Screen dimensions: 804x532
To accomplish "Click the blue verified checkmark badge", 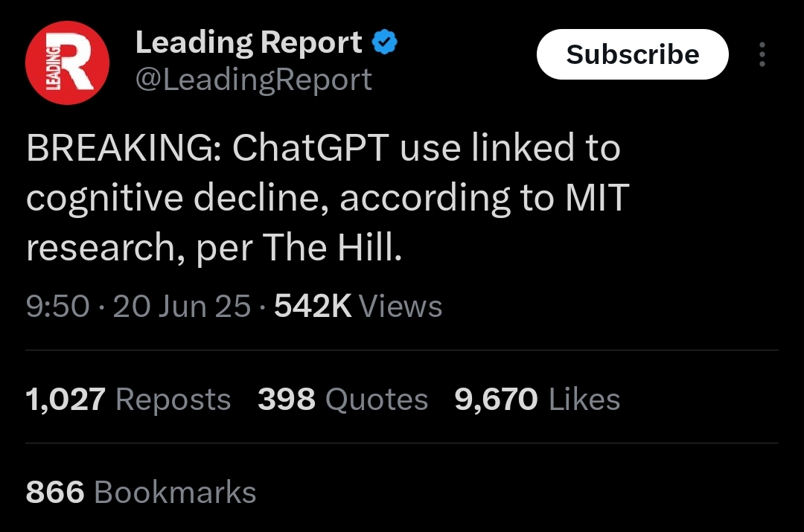I will 385,42.
